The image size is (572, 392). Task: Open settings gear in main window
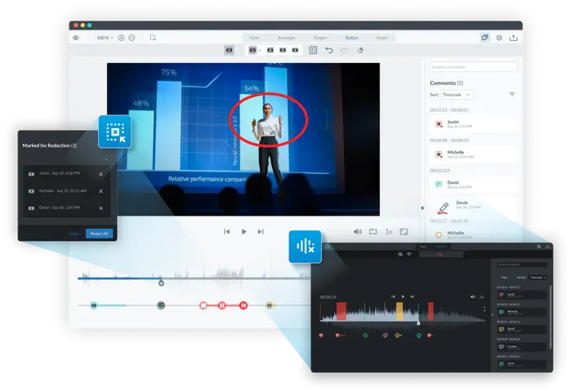click(499, 38)
